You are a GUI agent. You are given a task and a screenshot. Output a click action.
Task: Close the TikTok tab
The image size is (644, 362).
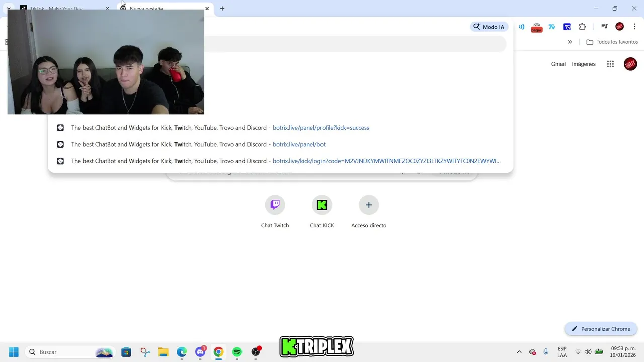[107, 9]
